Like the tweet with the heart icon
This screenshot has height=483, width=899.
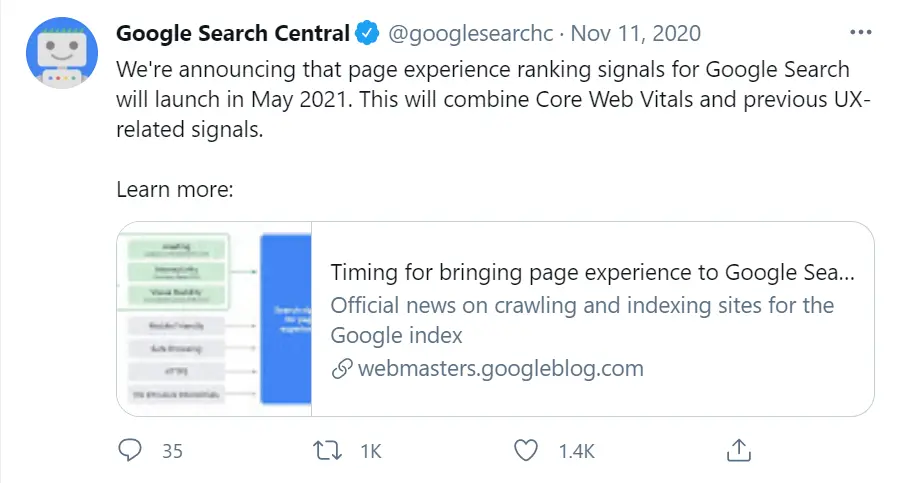click(x=526, y=450)
